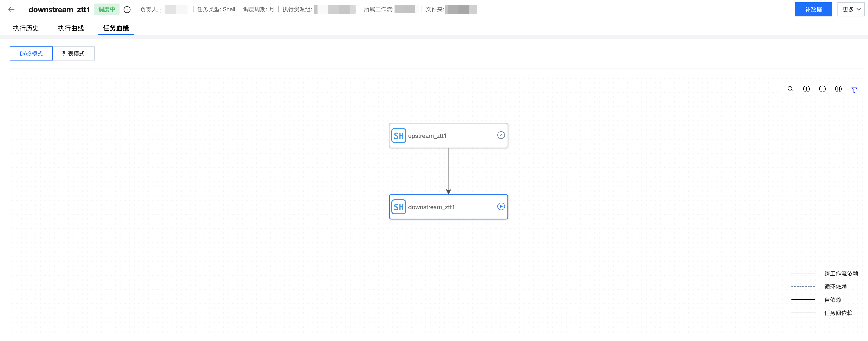
Task: Reset DAG to actual size icon
Action: tap(838, 89)
